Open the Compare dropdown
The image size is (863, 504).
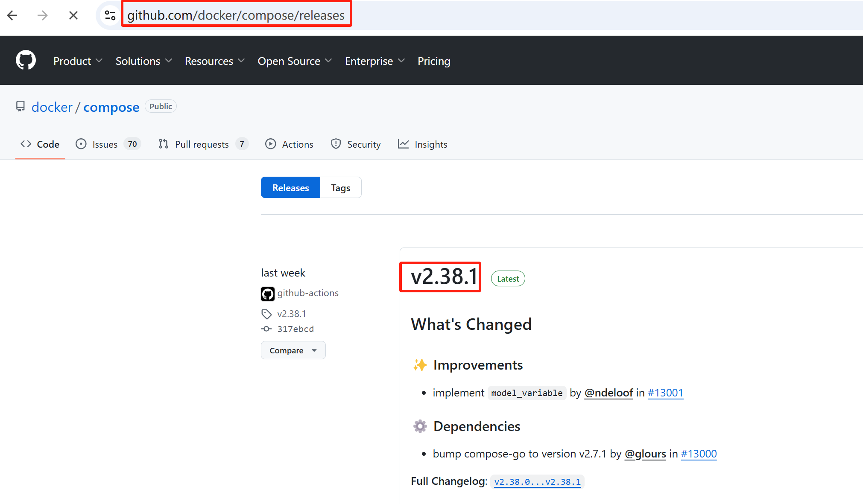click(293, 350)
